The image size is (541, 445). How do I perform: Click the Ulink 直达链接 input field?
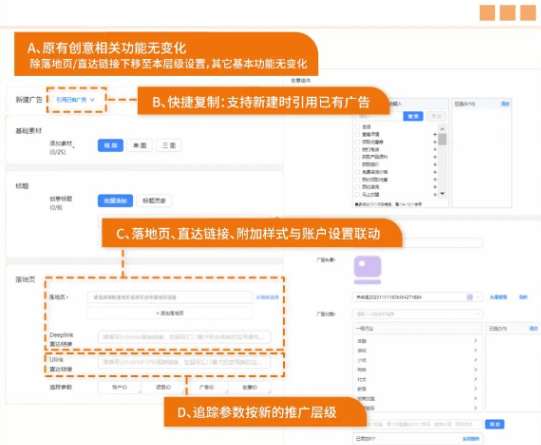[x=184, y=362]
